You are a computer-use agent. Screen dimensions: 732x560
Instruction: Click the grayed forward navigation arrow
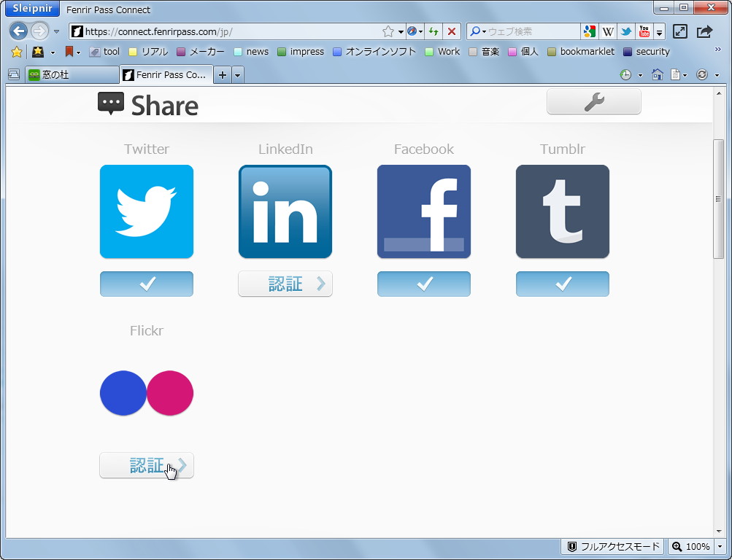[39, 31]
